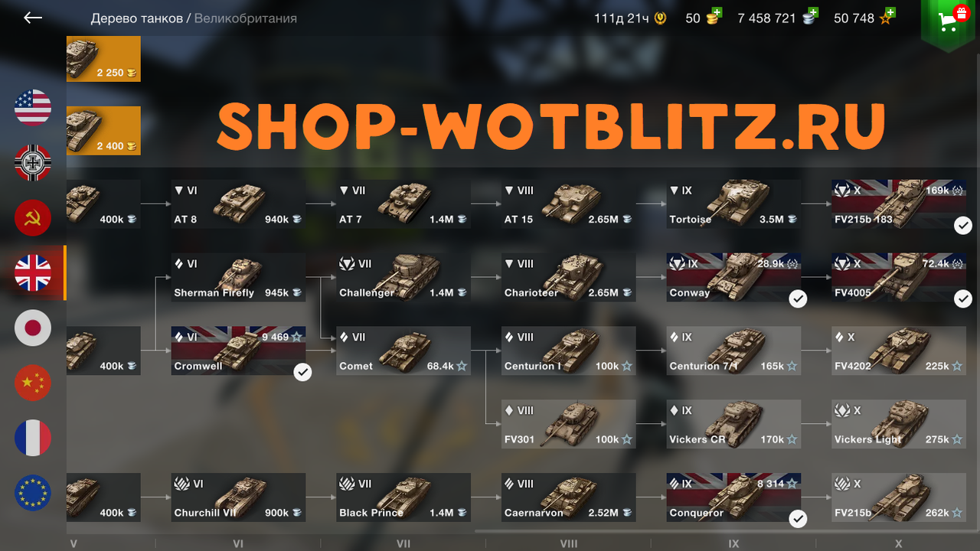Select the USSR flag nation icon
The image size is (980, 551).
[33, 218]
